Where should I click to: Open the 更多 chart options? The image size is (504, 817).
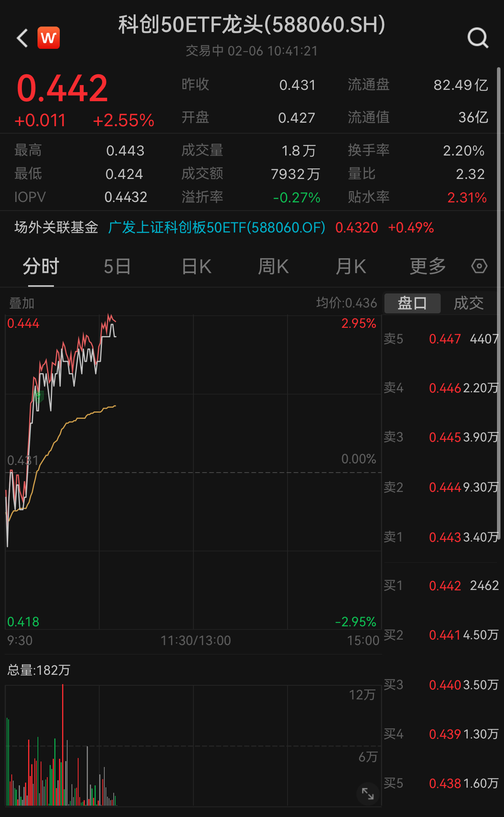point(428,267)
